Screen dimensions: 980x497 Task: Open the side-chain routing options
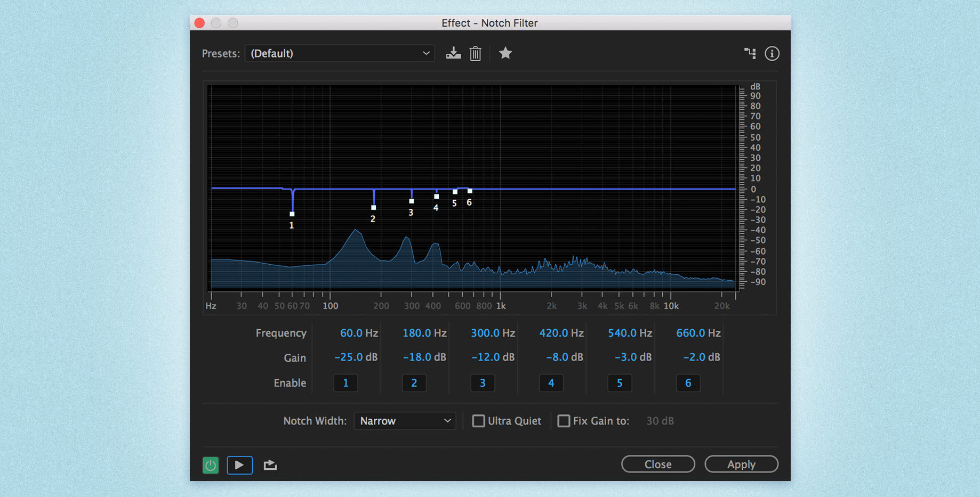coord(750,53)
